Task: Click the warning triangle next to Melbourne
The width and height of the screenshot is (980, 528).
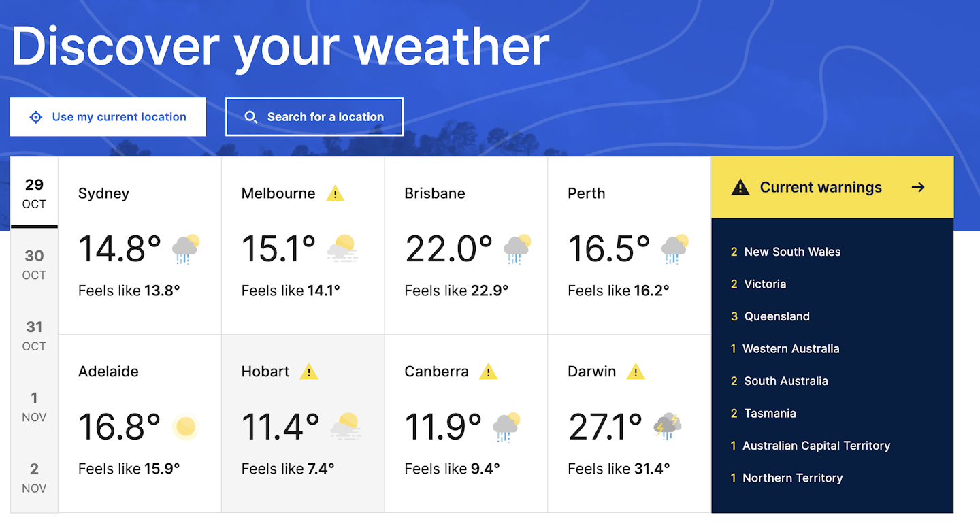Action: (x=336, y=194)
